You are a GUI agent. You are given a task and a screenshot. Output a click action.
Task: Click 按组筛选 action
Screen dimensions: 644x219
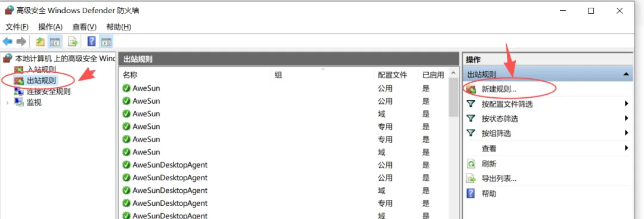tap(496, 134)
